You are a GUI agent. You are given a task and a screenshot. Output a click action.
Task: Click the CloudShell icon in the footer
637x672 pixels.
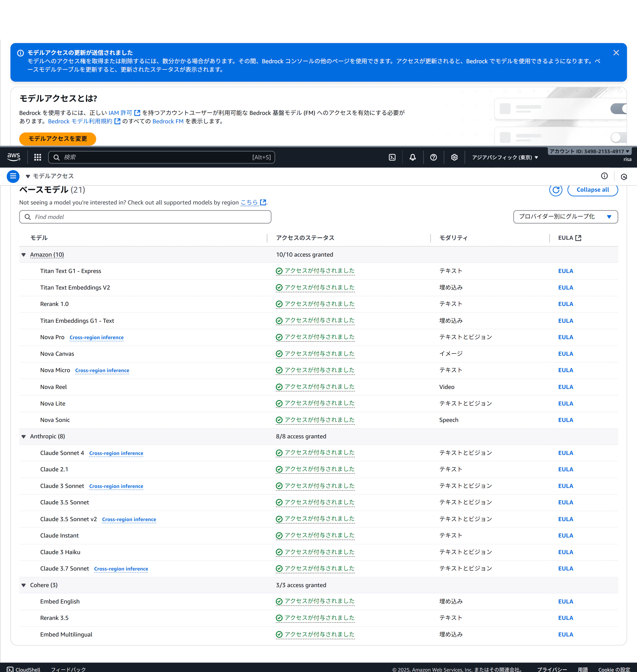10,669
